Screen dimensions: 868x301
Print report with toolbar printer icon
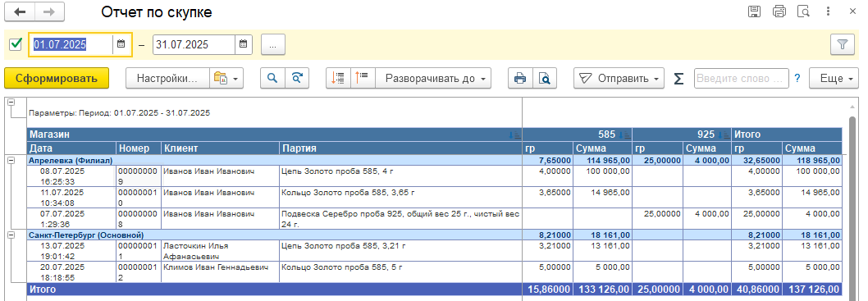click(520, 78)
